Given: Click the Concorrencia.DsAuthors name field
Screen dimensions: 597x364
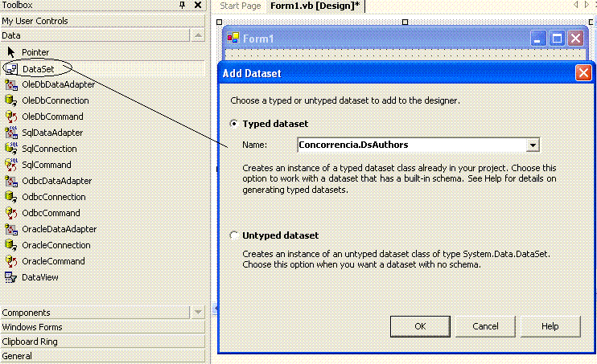Looking at the screenshot, I should [410, 145].
